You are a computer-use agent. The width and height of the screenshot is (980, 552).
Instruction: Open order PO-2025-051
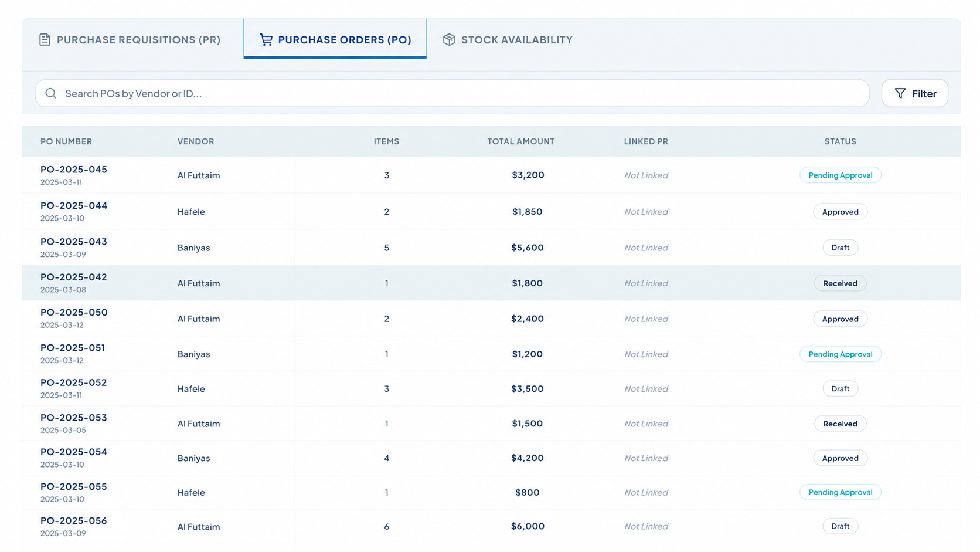(x=73, y=348)
